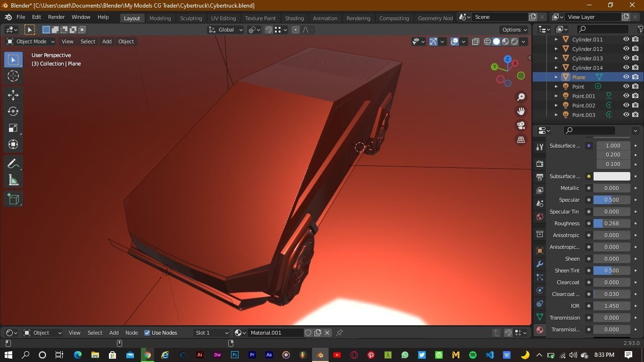
Task: Open the Output properties tab
Action: click(540, 177)
